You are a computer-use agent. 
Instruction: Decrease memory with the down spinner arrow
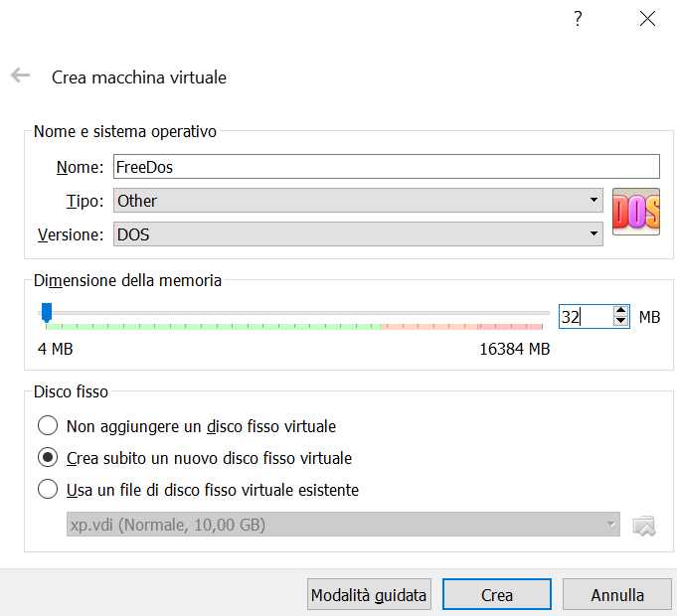(621, 322)
